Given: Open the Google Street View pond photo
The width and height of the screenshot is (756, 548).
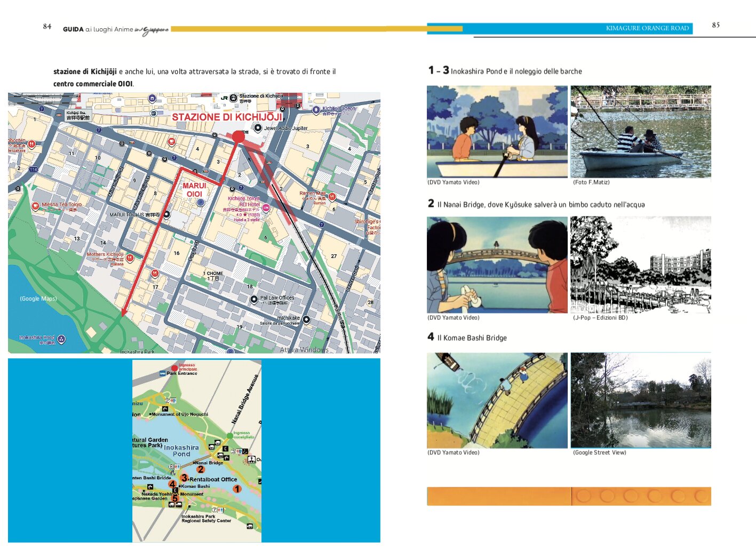Looking at the screenshot, I should coord(641,400).
